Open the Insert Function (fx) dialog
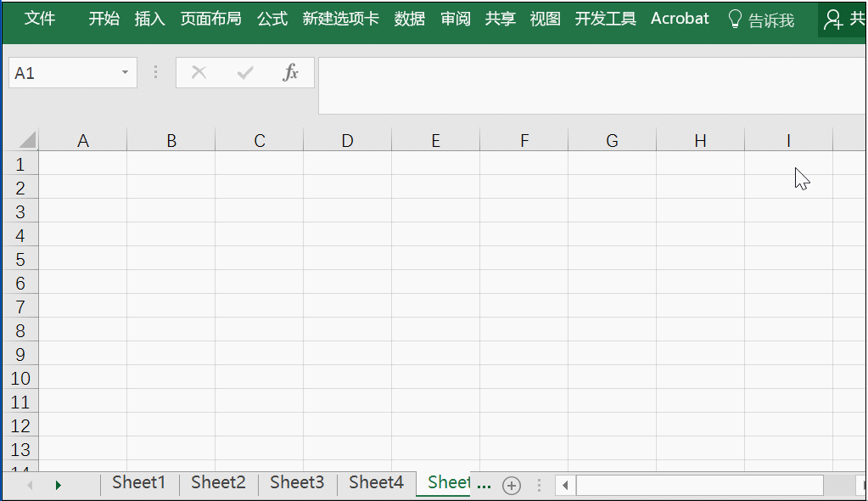Image resolution: width=868 pixels, height=501 pixels. tap(291, 72)
